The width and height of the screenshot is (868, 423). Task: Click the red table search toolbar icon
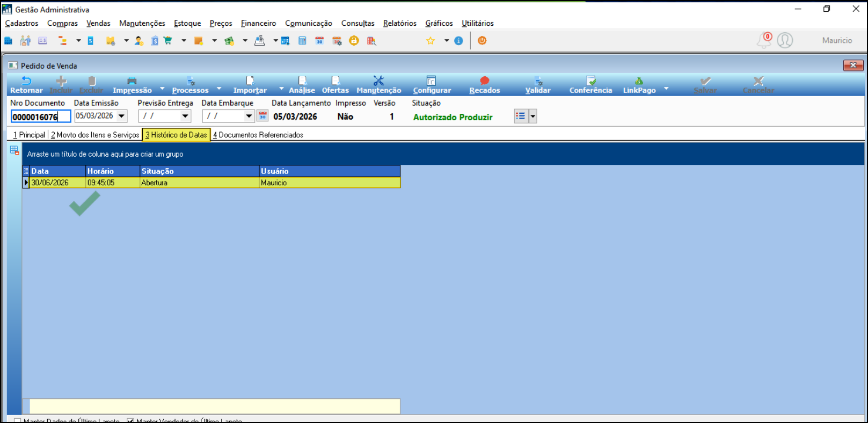click(371, 41)
